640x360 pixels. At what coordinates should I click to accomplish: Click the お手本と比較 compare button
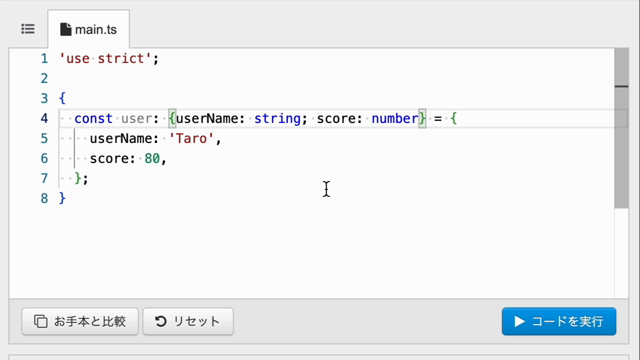point(80,322)
